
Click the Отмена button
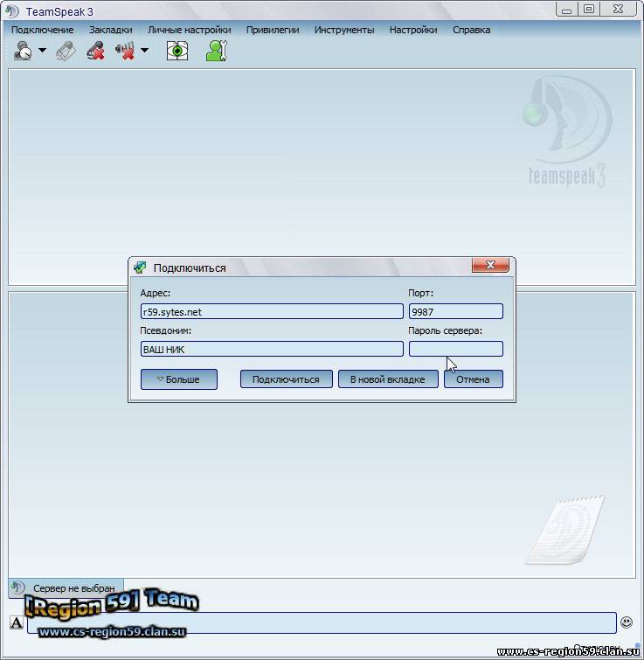click(474, 379)
